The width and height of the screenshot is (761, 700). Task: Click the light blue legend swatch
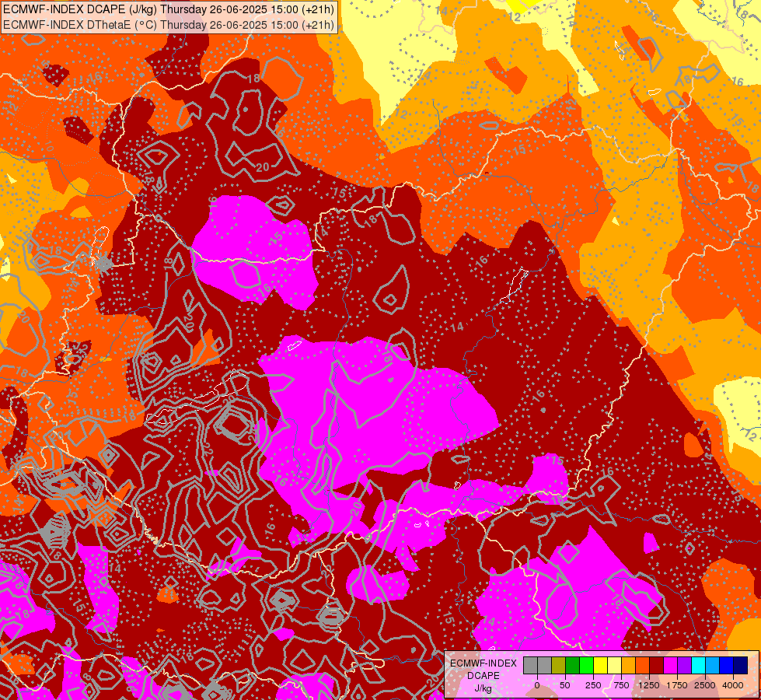[x=713, y=665]
